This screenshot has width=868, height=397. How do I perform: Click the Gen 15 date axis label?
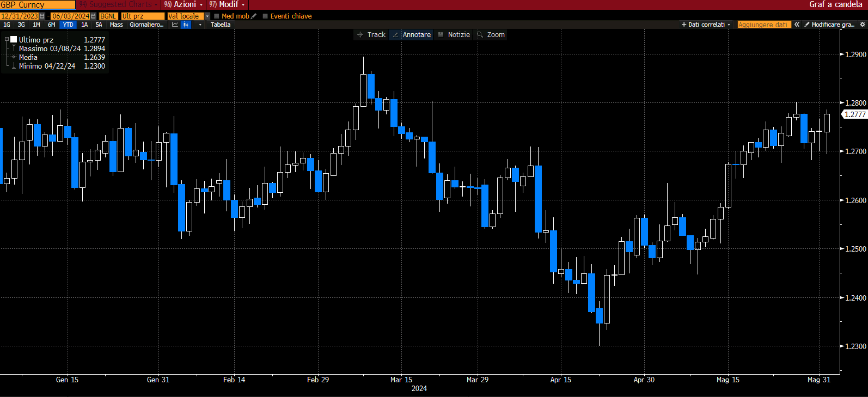(x=67, y=380)
